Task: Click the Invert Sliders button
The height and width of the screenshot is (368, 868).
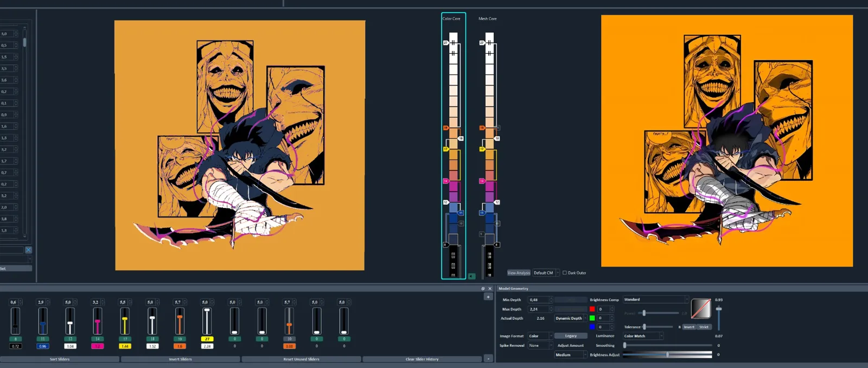Action: (x=181, y=359)
